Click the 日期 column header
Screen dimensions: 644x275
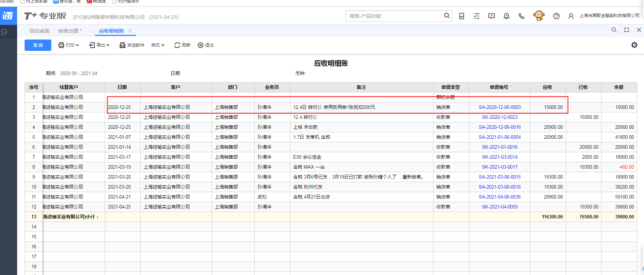pyautogui.click(x=122, y=87)
